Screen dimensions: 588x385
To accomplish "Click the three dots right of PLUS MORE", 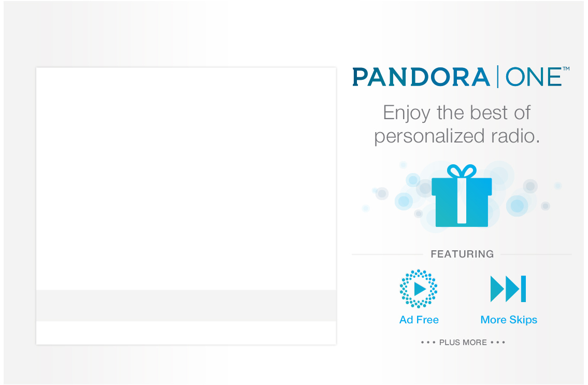I will (497, 343).
